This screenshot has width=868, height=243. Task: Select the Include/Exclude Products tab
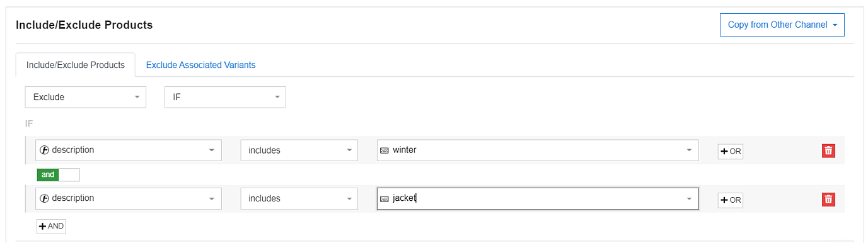click(76, 65)
